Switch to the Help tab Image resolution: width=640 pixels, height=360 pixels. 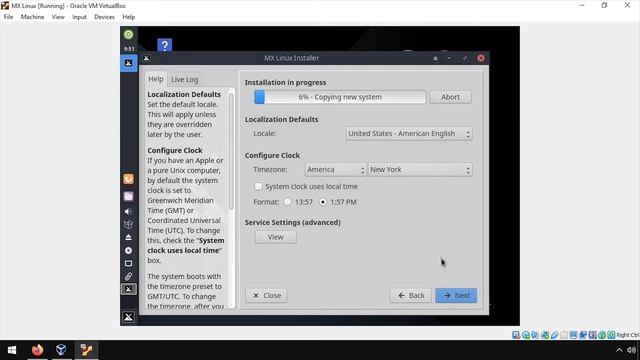click(156, 79)
